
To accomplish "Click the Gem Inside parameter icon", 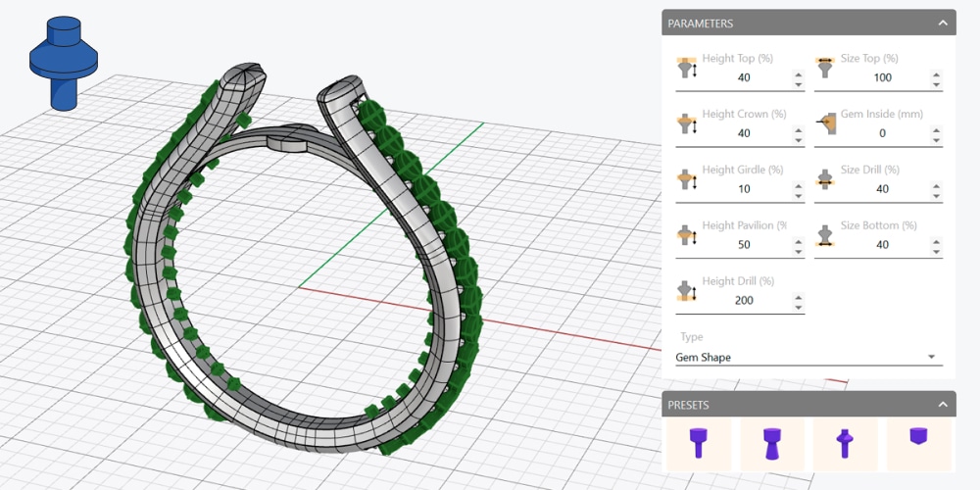I will [x=826, y=123].
